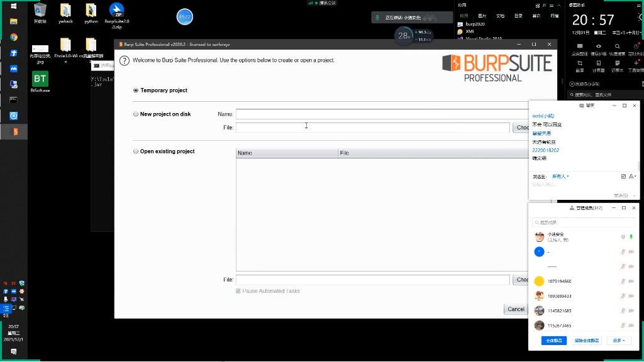Click the Name column header in projects table
Screen dimensions: 644x362
click(x=287, y=153)
